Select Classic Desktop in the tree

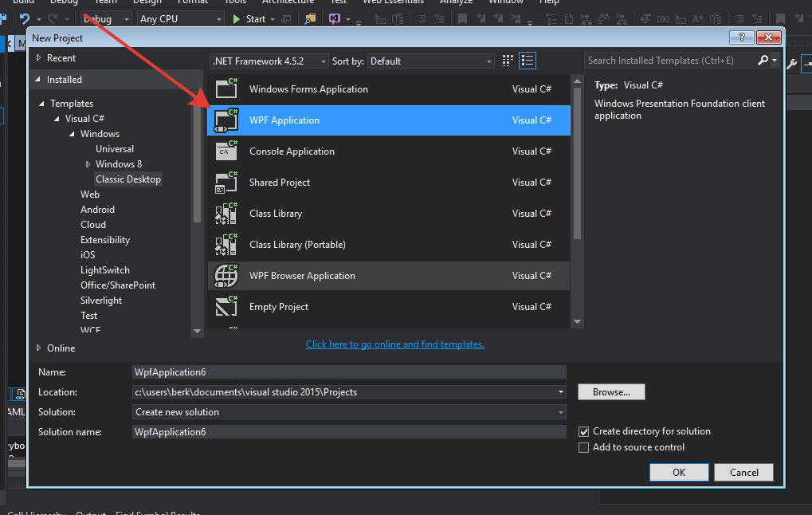[128, 179]
